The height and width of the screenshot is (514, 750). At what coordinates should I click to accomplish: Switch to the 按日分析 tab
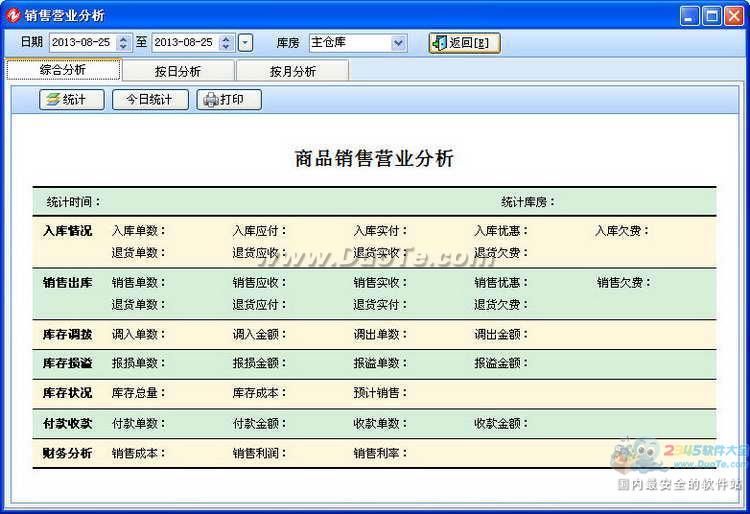(178, 71)
